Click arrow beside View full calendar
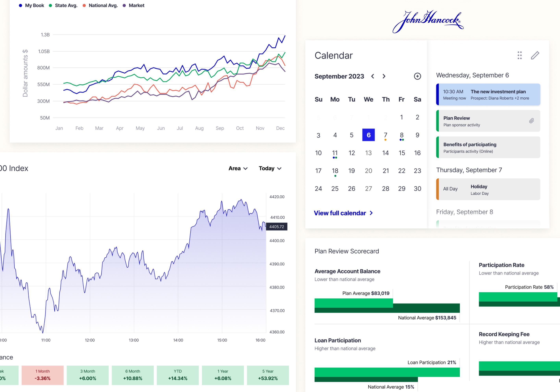 371,213
